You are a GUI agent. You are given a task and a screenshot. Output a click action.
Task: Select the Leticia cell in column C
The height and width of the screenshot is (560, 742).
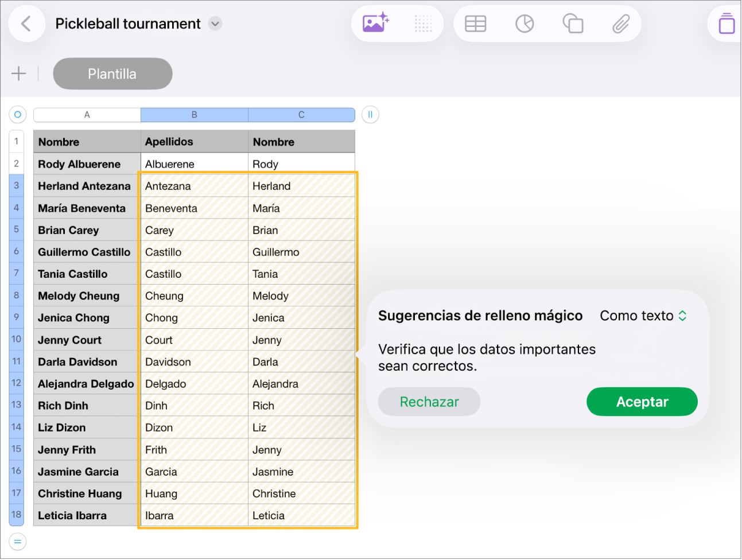[x=301, y=515]
